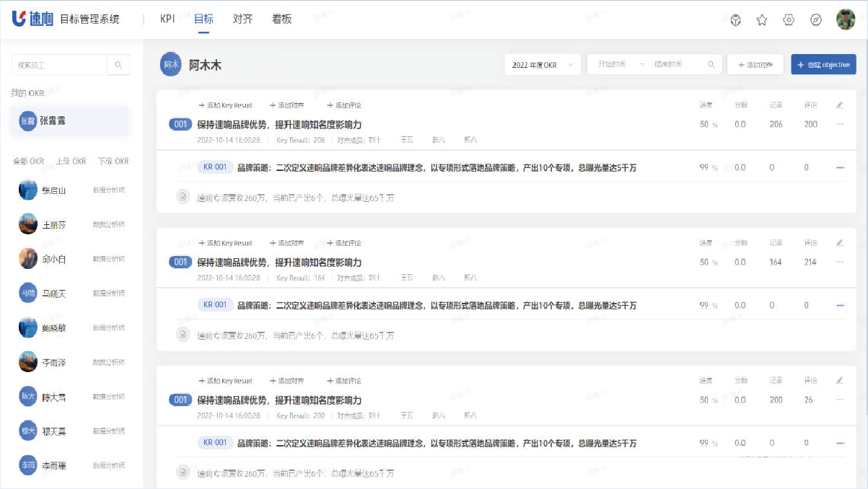Select the 对齐 tab in navigation
Image resolution: width=868 pixels, height=489 pixels.
(242, 19)
